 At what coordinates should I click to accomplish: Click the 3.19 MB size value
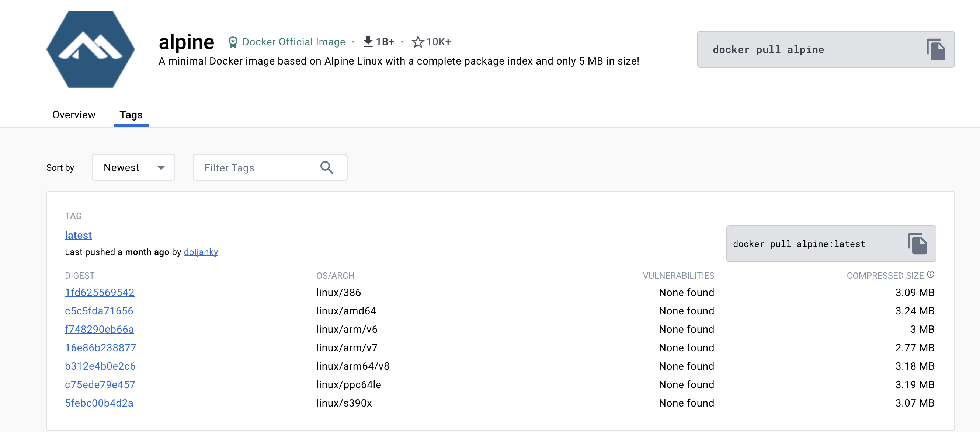tap(915, 384)
